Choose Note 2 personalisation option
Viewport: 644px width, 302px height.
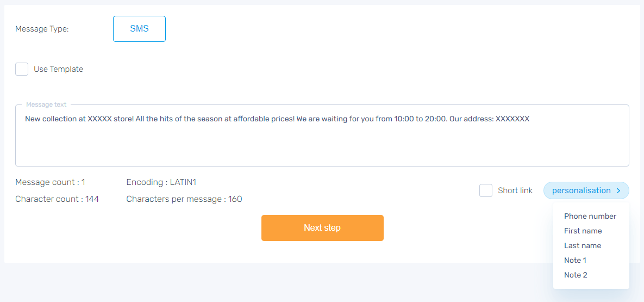click(576, 275)
